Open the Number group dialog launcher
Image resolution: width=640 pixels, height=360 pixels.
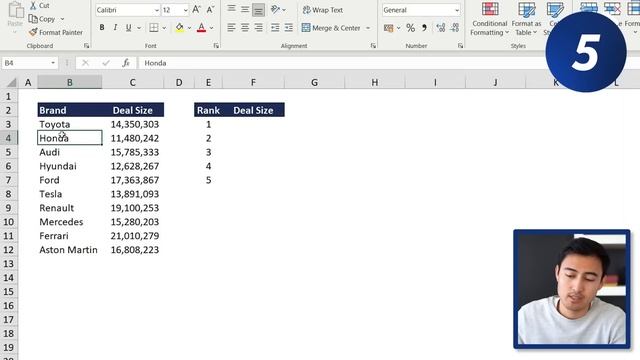pyautogui.click(x=460, y=46)
